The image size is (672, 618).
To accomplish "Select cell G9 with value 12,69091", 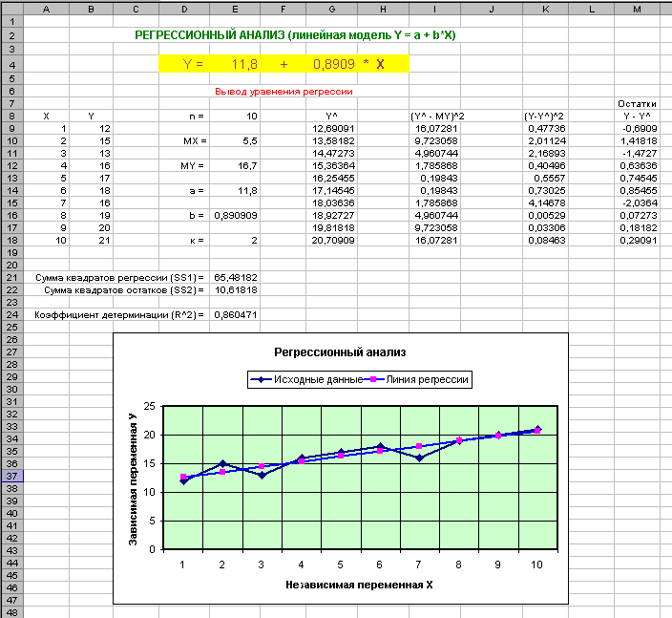I will 332,128.
